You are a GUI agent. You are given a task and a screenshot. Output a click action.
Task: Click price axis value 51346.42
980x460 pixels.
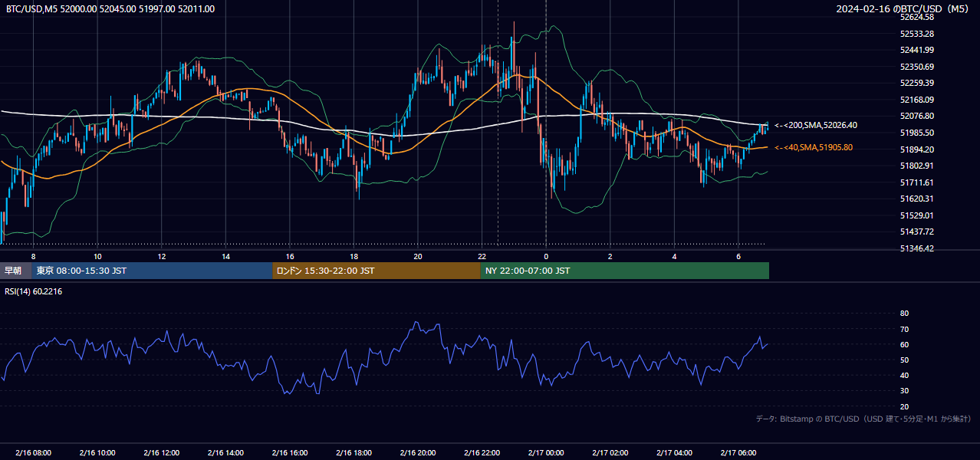click(x=917, y=248)
